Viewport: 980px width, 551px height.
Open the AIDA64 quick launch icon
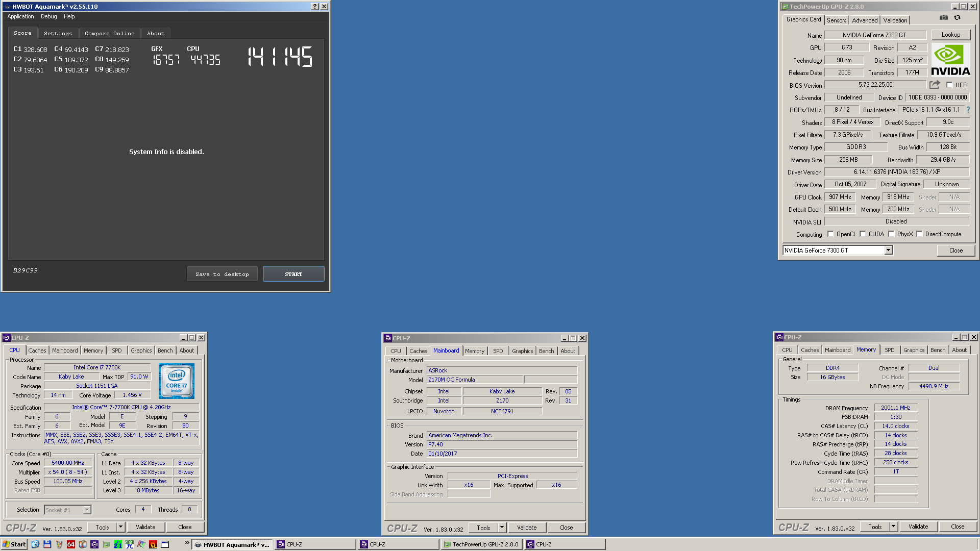coord(70,544)
